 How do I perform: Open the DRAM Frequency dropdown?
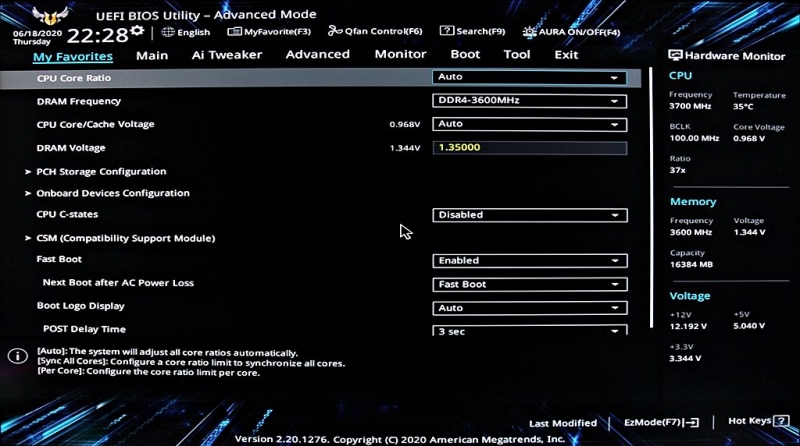pos(529,101)
